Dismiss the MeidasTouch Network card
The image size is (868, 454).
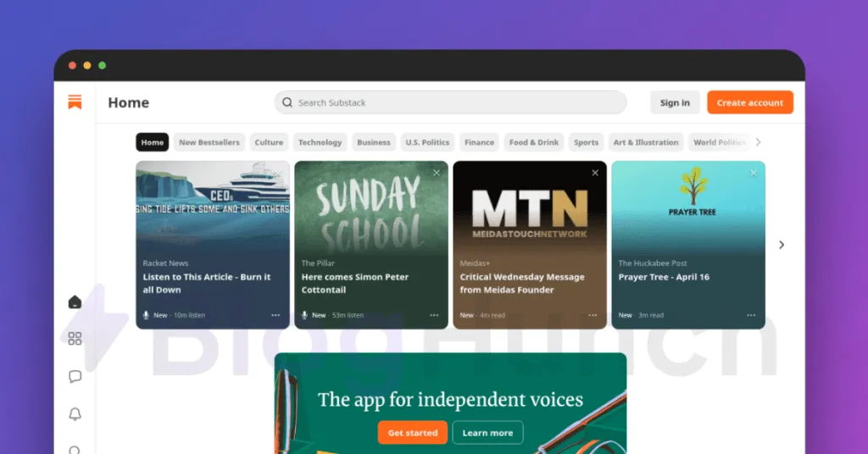click(595, 173)
